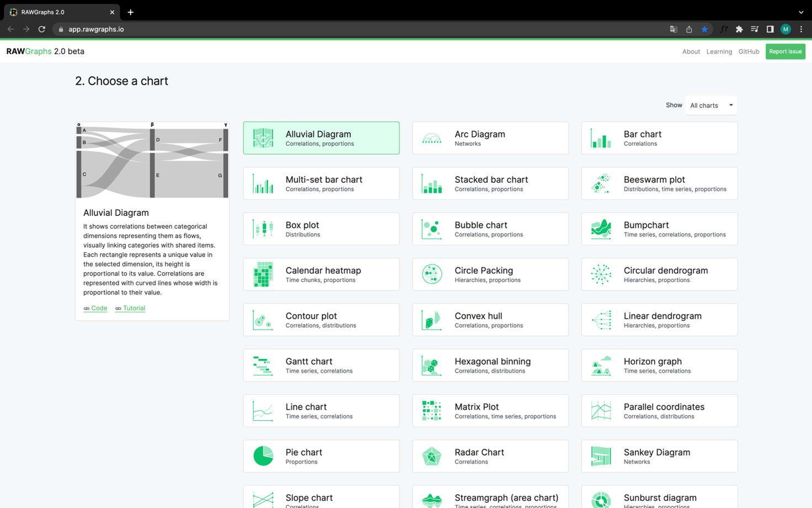This screenshot has height=508, width=812.
Task: Click the Report issue button
Action: (x=785, y=51)
